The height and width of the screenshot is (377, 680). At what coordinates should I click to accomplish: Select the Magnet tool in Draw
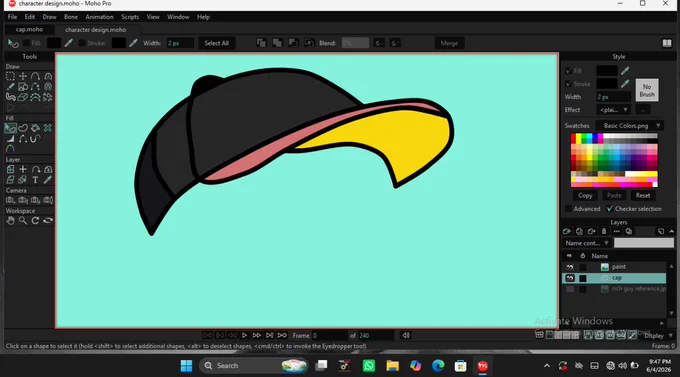[48, 87]
